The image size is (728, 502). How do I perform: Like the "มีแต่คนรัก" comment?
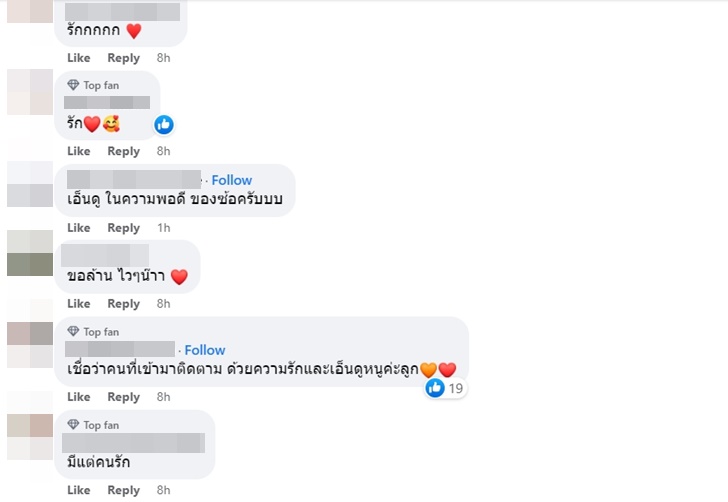tap(79, 490)
